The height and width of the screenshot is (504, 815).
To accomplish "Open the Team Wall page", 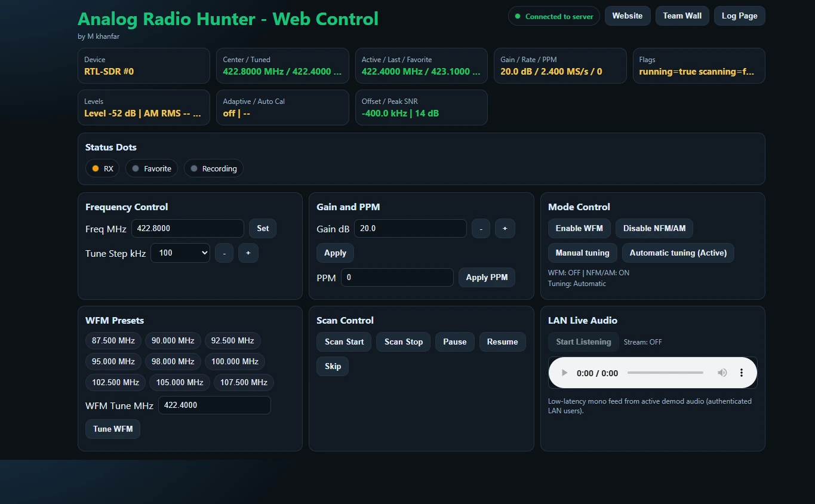I will click(682, 16).
